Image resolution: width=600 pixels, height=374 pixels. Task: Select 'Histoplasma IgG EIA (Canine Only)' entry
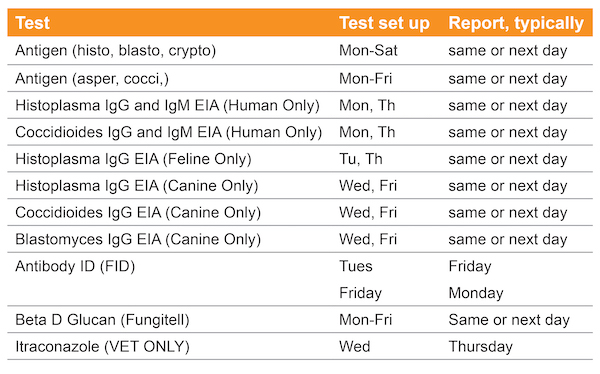click(137, 186)
